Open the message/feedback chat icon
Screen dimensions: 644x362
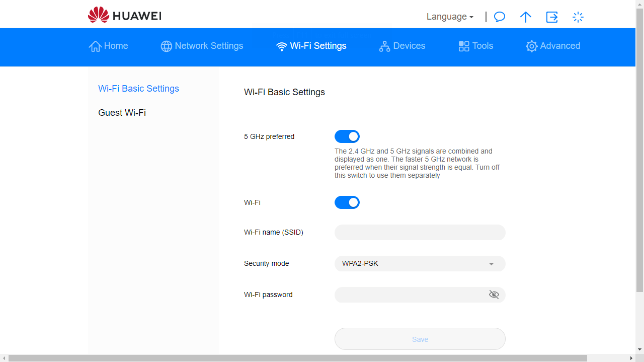pyautogui.click(x=499, y=17)
